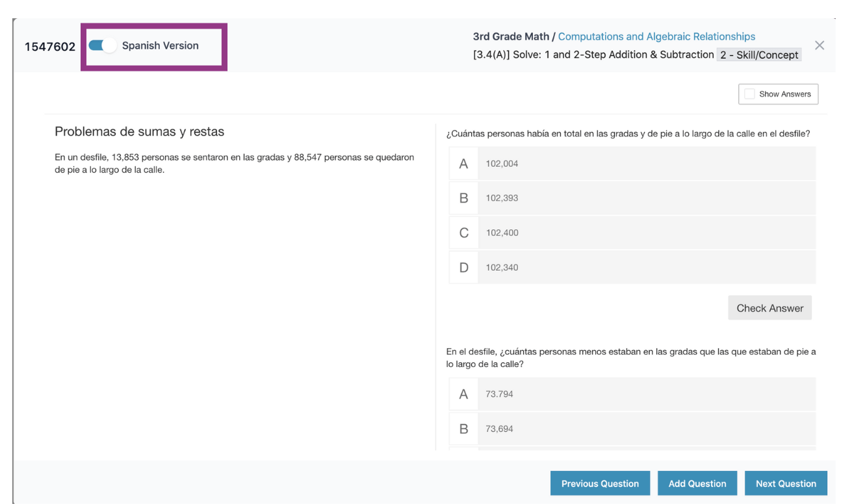
Task: Go to Previous Question
Action: pos(600,483)
